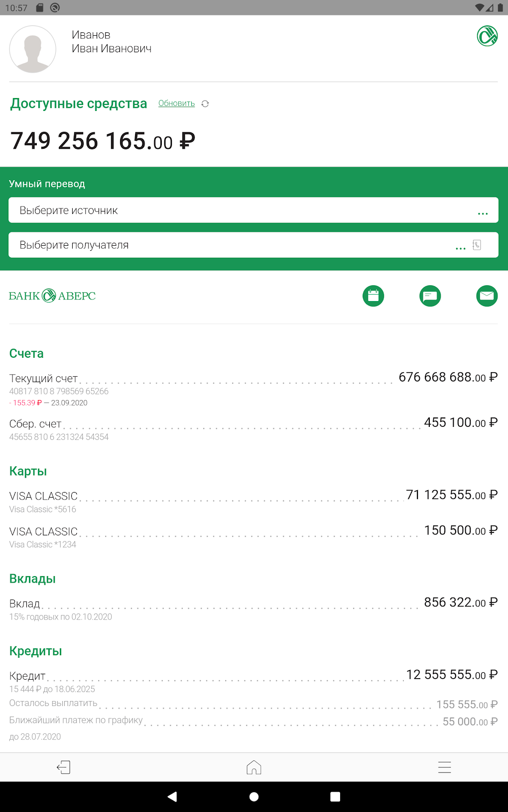Open the Выберите источник source selector
This screenshot has width=508, height=812.
pos(244,210)
